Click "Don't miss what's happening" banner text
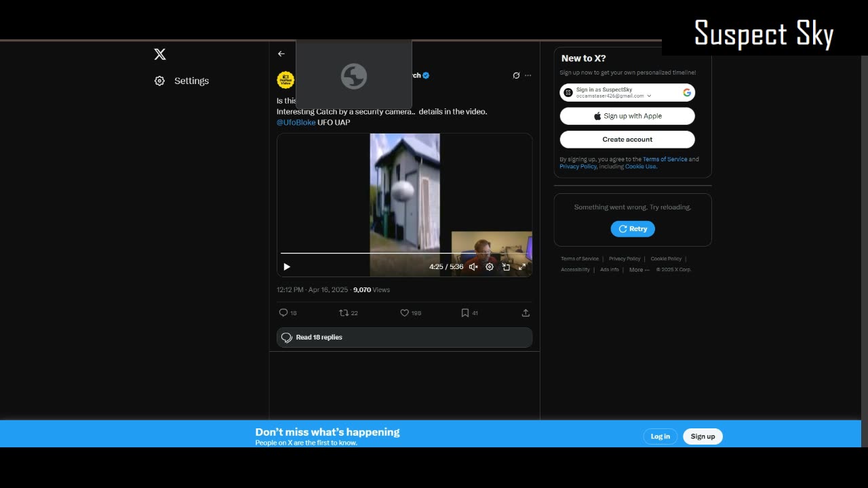Image resolution: width=868 pixels, height=488 pixels. (328, 432)
